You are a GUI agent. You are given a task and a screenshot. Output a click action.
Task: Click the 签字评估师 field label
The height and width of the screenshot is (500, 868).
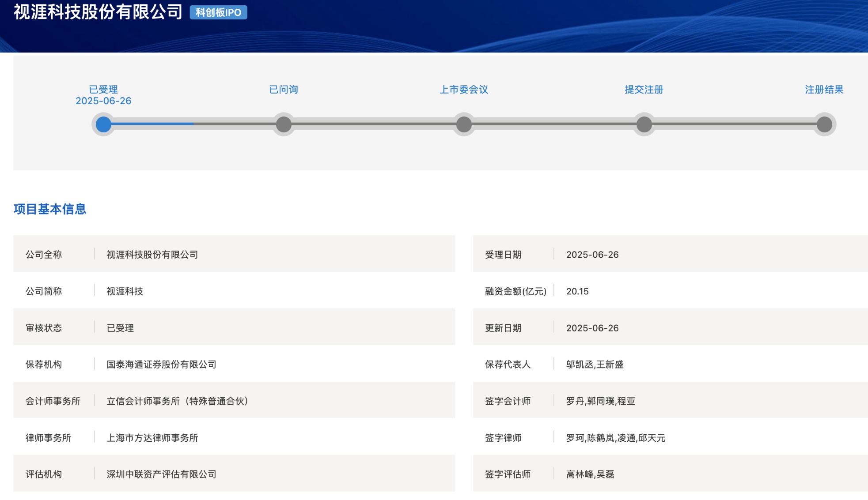click(x=508, y=474)
